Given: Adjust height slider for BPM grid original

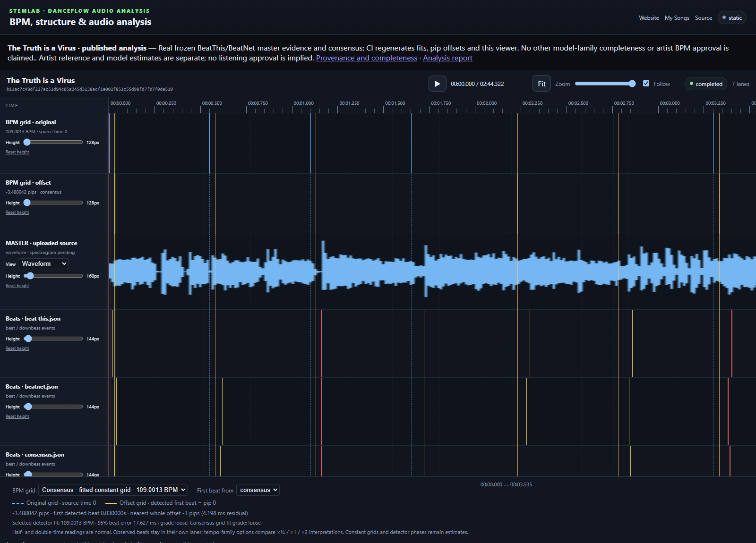Looking at the screenshot, I should point(53,142).
